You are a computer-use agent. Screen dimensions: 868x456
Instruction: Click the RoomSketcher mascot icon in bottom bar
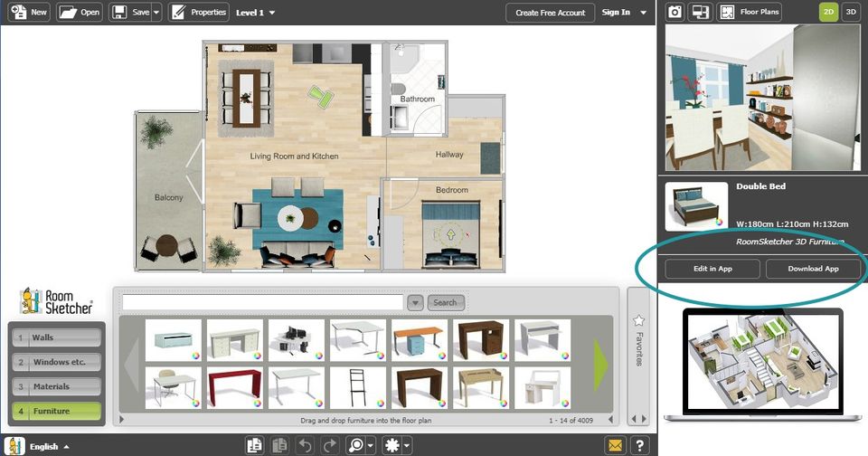click(x=14, y=446)
